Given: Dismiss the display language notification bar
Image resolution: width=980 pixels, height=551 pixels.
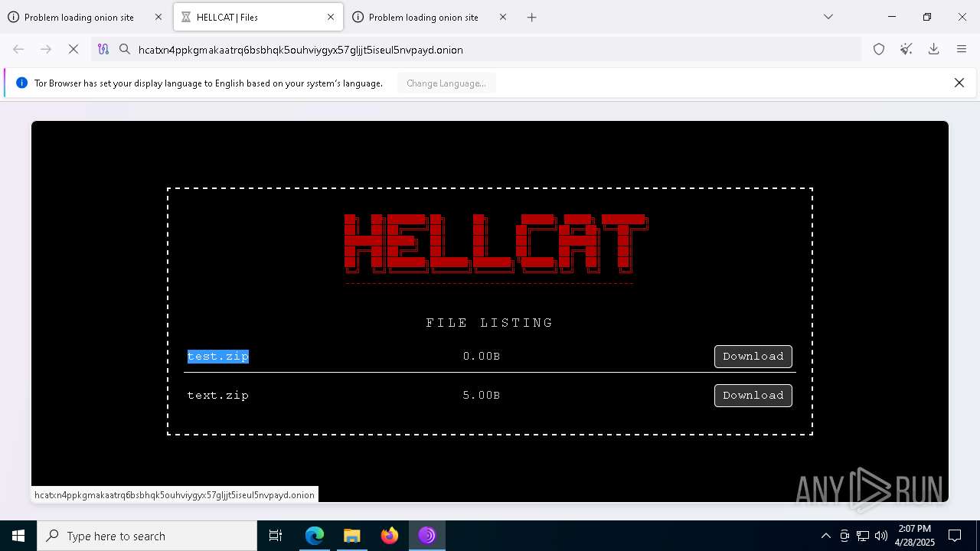Looking at the screenshot, I should click(x=959, y=83).
